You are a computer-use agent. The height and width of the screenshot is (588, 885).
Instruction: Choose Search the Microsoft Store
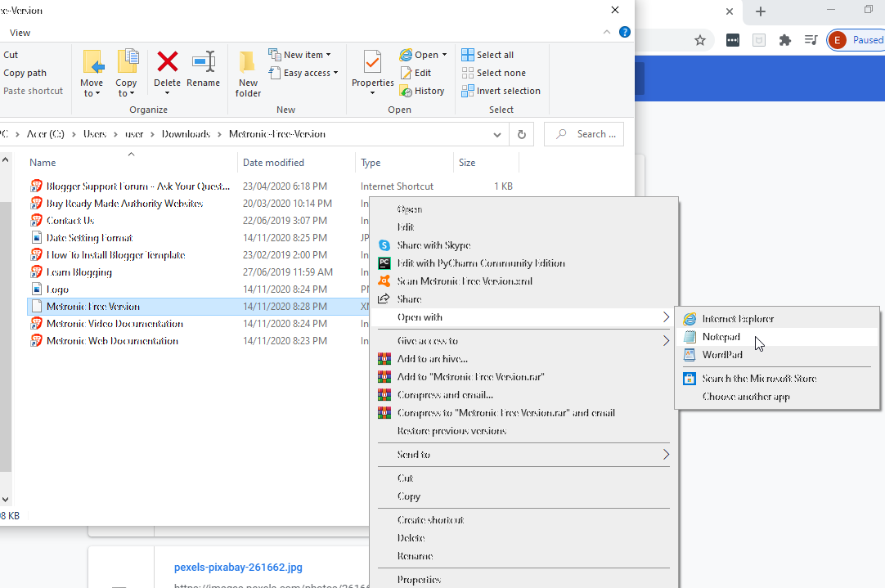[777, 379]
